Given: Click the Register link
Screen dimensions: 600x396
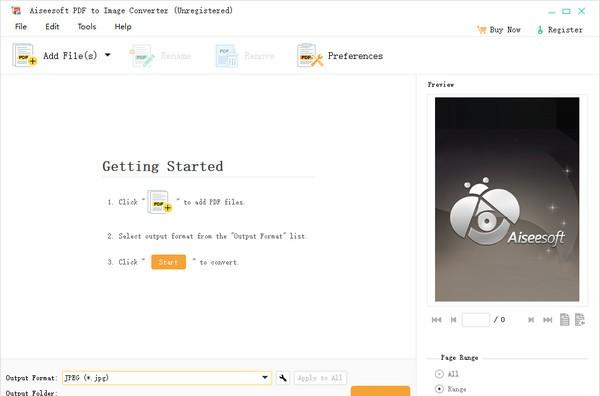Looking at the screenshot, I should (565, 29).
